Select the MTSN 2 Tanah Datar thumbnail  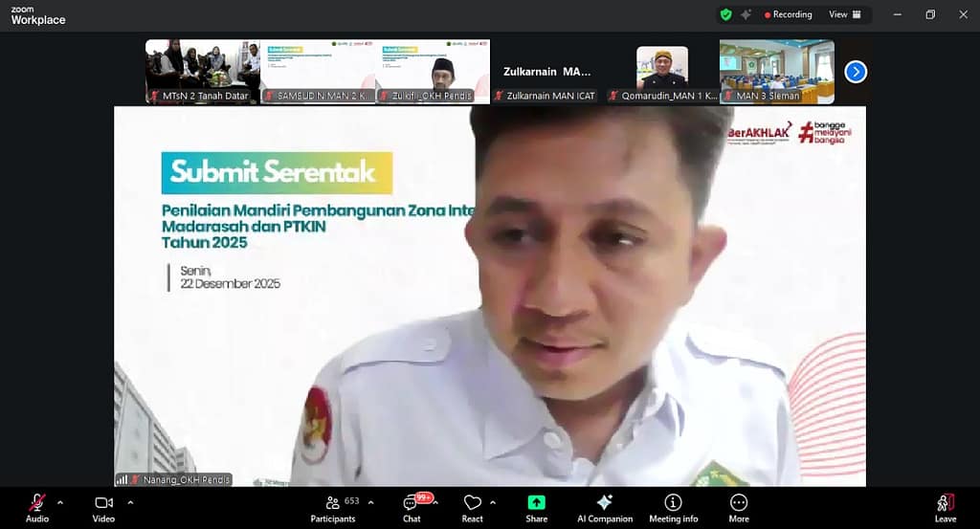click(202, 71)
